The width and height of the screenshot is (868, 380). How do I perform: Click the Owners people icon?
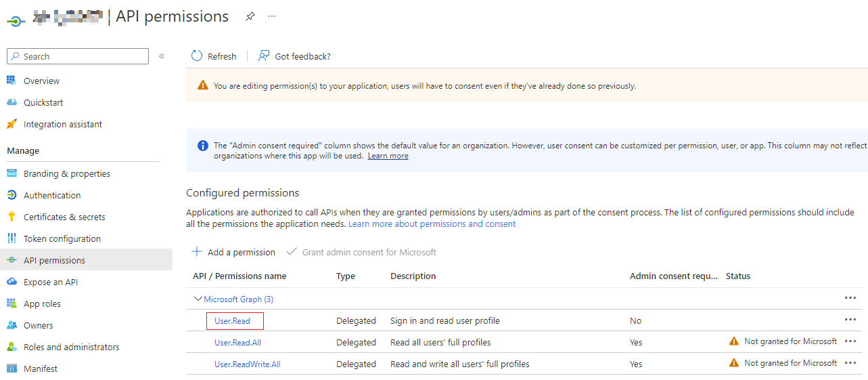[12, 325]
